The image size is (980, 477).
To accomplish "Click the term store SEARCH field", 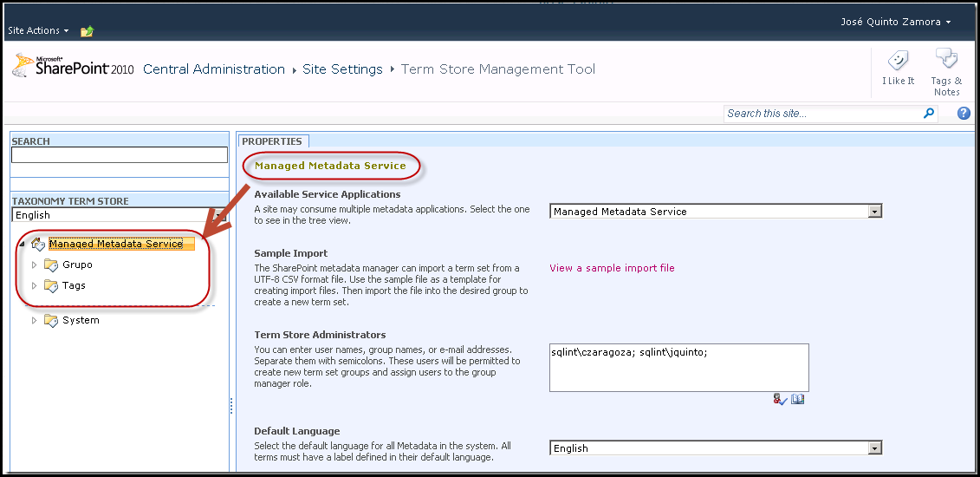I will (120, 154).
